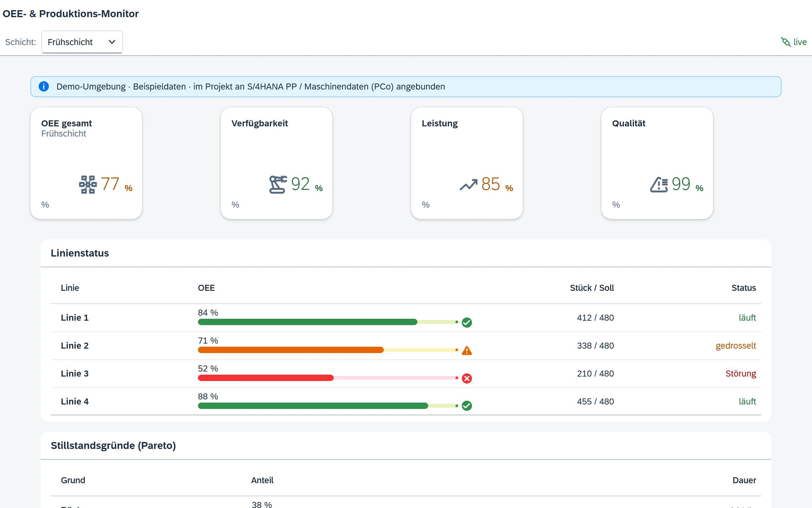Viewport: 812px width, 508px height.
Task: Click the OEE gesamt tile machine-network icon
Action: click(x=88, y=184)
